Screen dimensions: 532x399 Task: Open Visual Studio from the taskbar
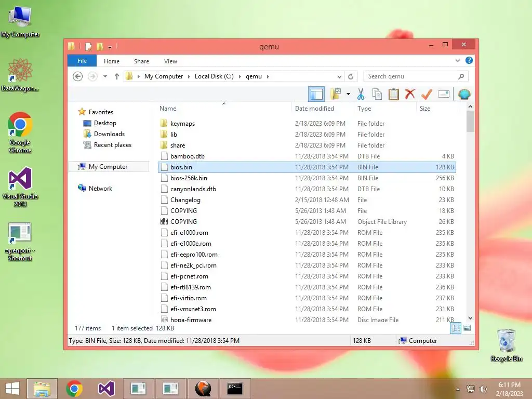click(106, 389)
